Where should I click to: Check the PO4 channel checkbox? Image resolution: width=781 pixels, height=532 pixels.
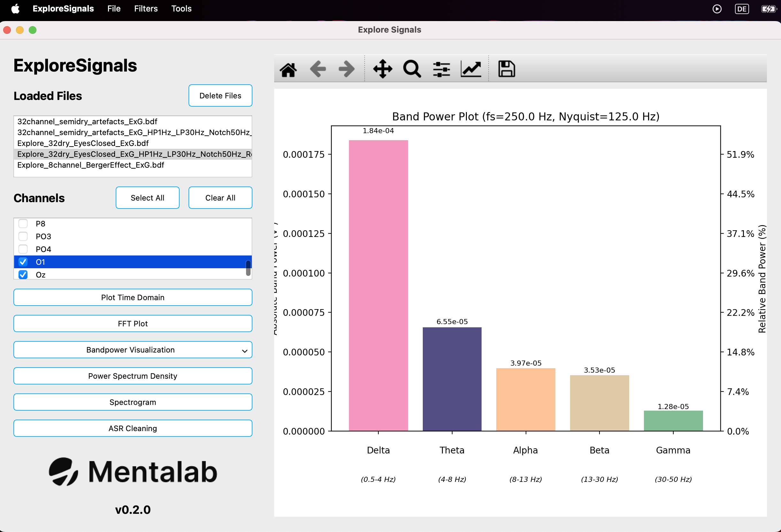pos(23,249)
